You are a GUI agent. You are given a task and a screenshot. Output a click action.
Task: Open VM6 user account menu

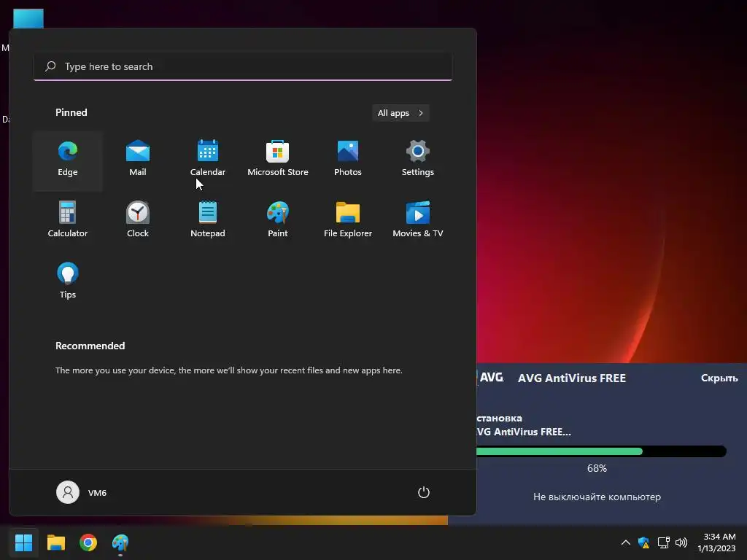tap(82, 492)
